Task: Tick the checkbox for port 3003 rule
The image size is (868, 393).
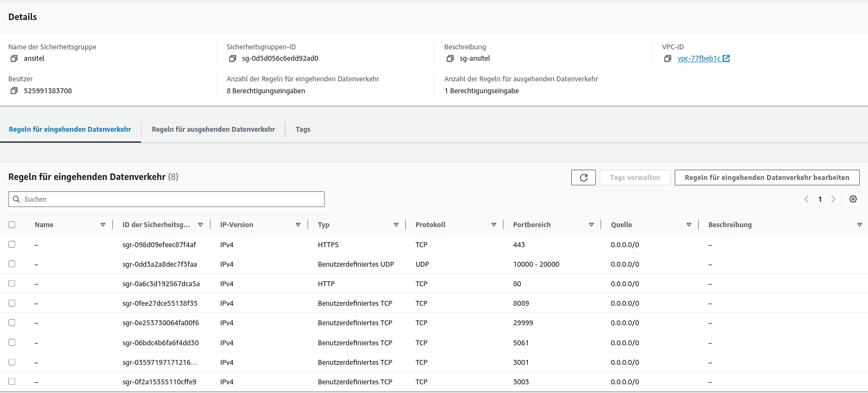Action: pos(12,382)
